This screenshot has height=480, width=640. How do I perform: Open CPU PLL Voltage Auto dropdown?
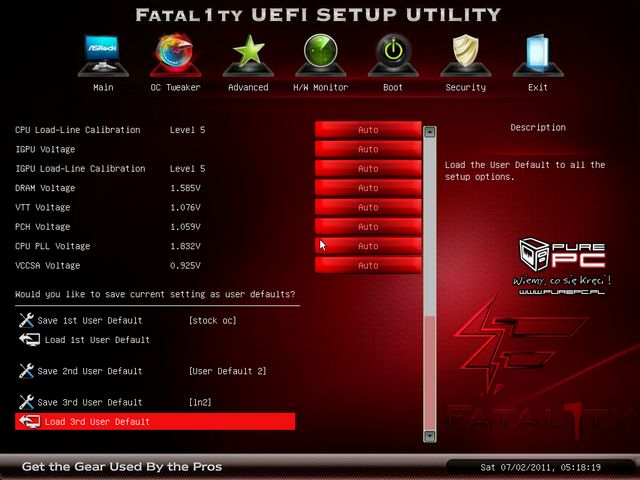click(368, 246)
